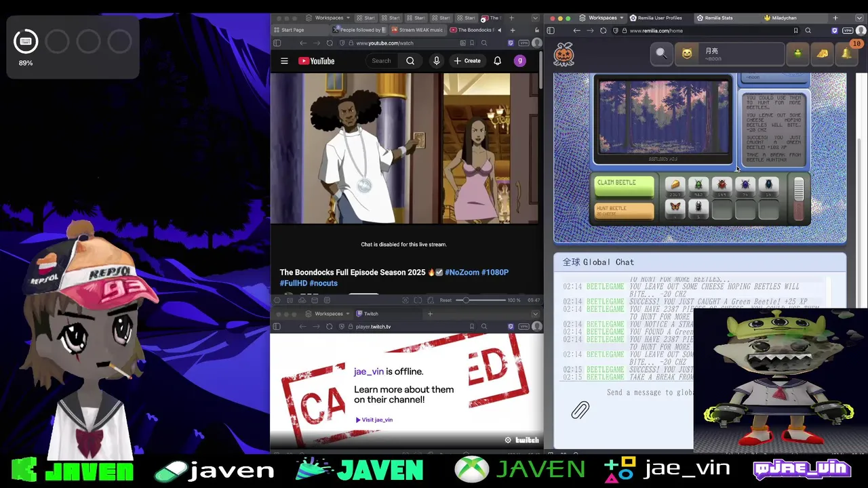This screenshot has width=868, height=488.
Task: Click Reset zoom in status bar
Action: tap(446, 300)
